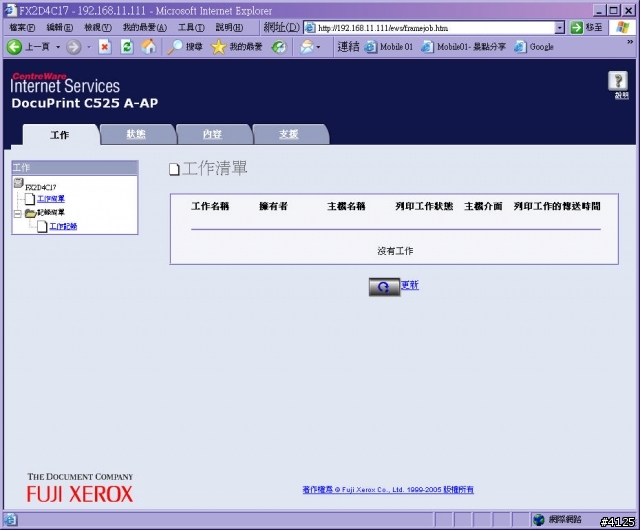Open the History icon in toolbar
Viewport: 640px width, 530px height.
click(x=279, y=47)
